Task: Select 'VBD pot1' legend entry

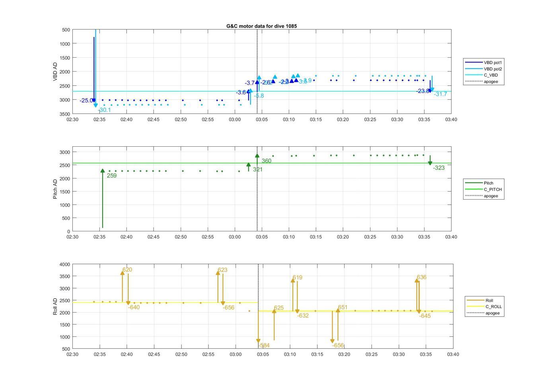Action: click(484, 62)
